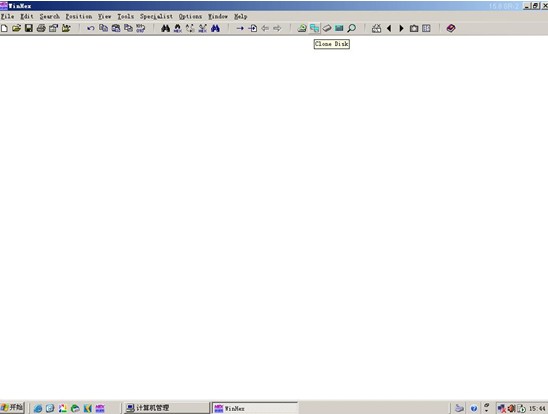Replace text toolbar icon
Image resolution: width=548 pixels, height=414 pixels.
[x=190, y=28]
